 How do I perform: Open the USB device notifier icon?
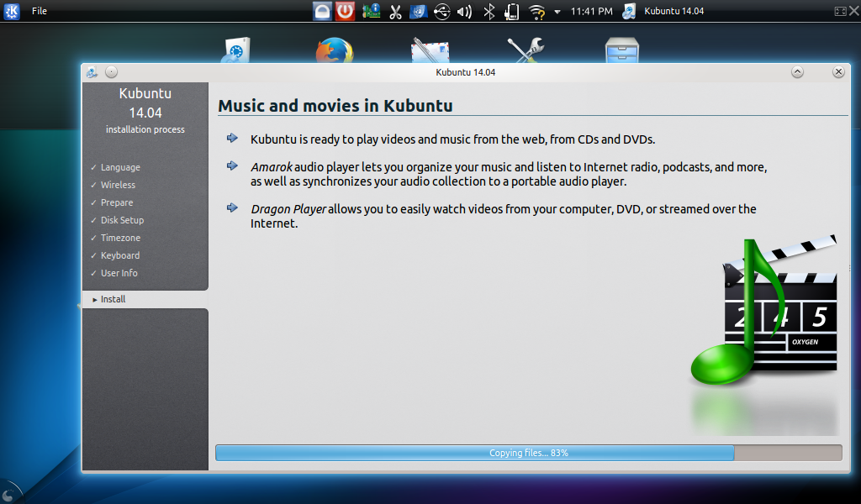pos(441,12)
